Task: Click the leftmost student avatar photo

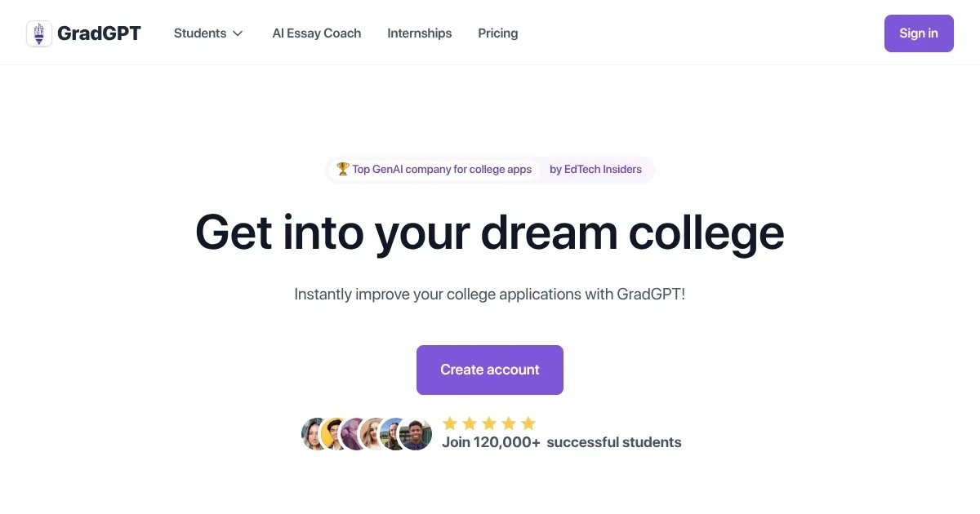Action: tap(314, 434)
